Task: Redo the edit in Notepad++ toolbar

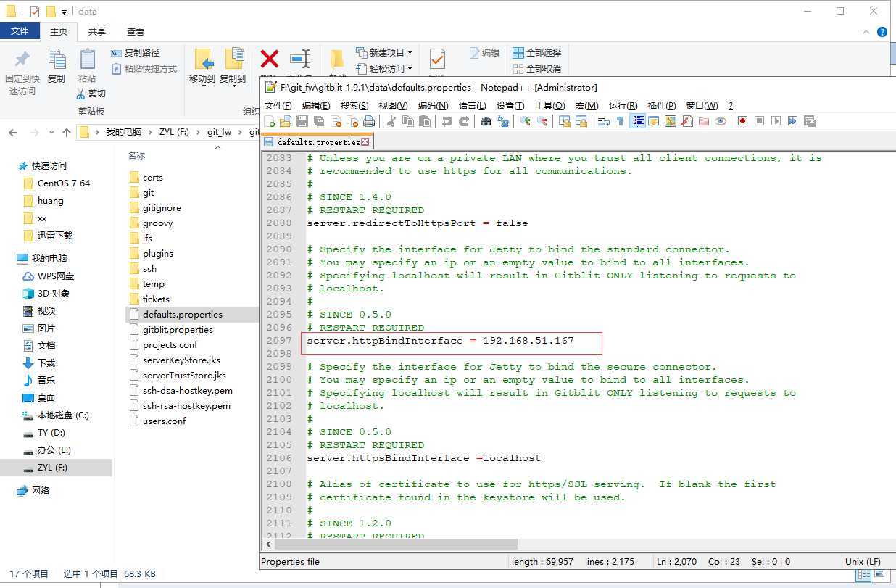Action: coord(464,121)
